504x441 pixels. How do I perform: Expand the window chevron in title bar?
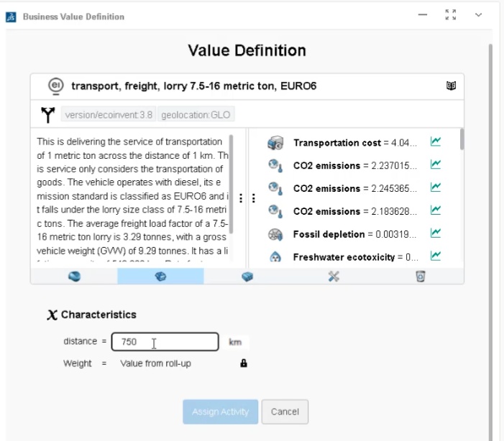[x=478, y=15]
